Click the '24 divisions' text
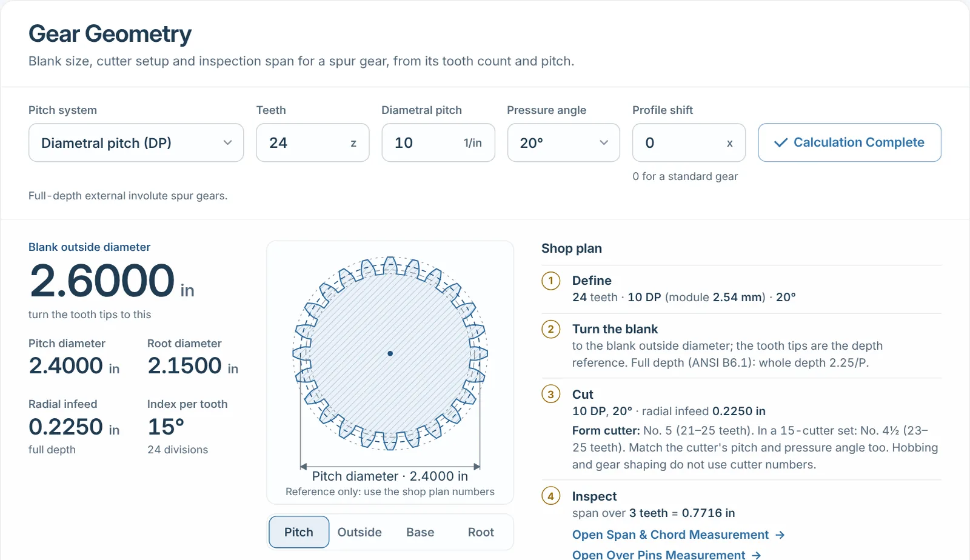The image size is (970, 560). (178, 450)
